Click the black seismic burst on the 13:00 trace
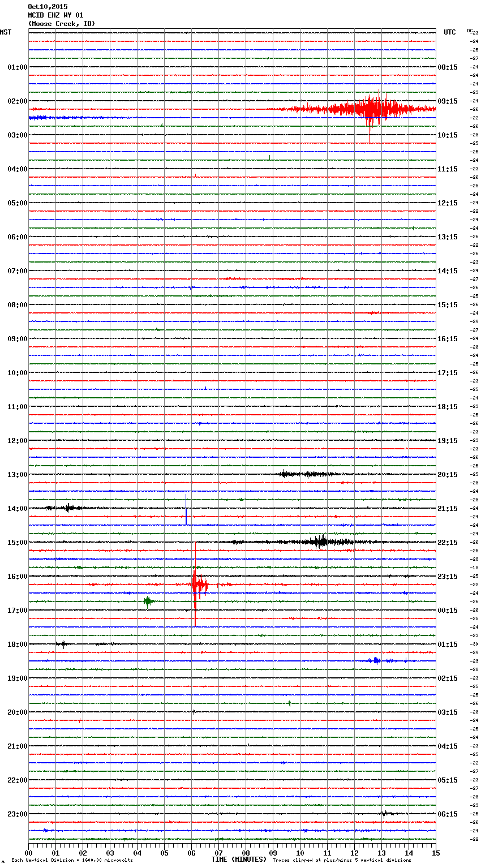This screenshot has height=868, width=481. click(x=308, y=474)
